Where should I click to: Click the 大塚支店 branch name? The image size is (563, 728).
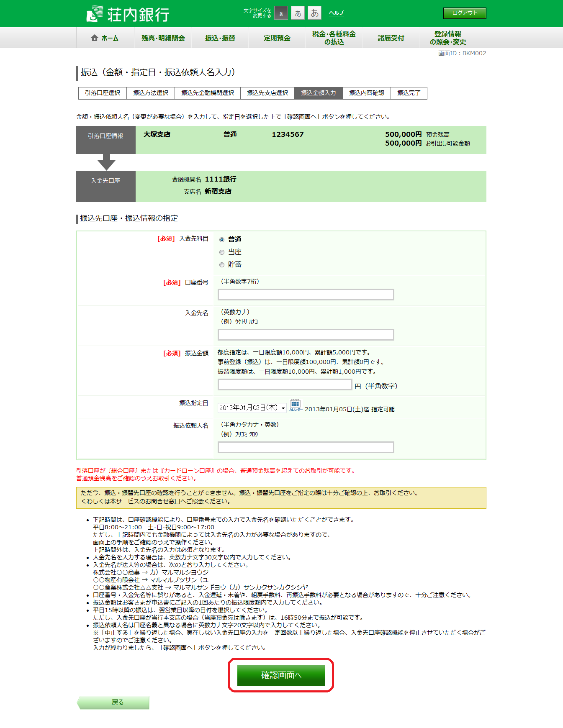[157, 135]
